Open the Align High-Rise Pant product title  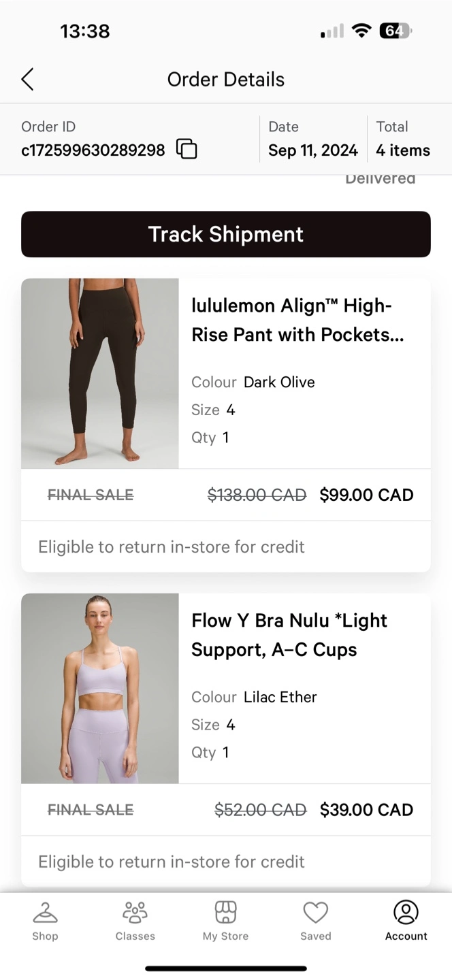pos(297,320)
